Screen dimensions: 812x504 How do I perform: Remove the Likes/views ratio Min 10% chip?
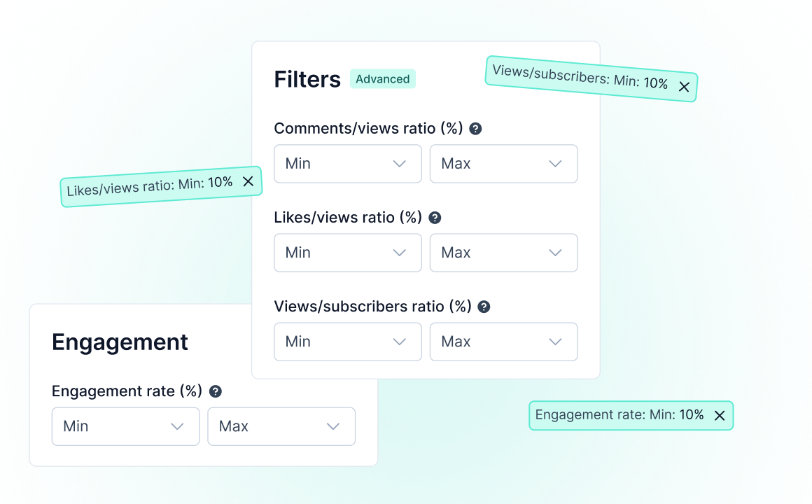(248, 181)
